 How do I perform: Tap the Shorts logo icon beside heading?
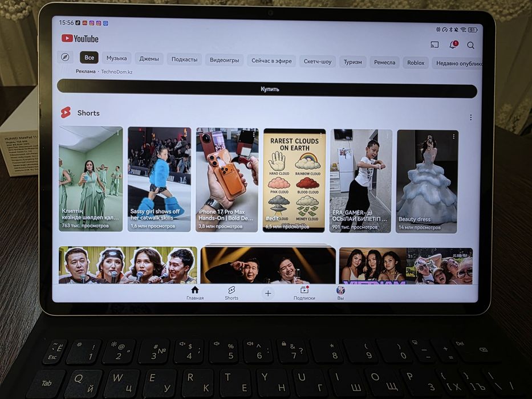click(66, 112)
